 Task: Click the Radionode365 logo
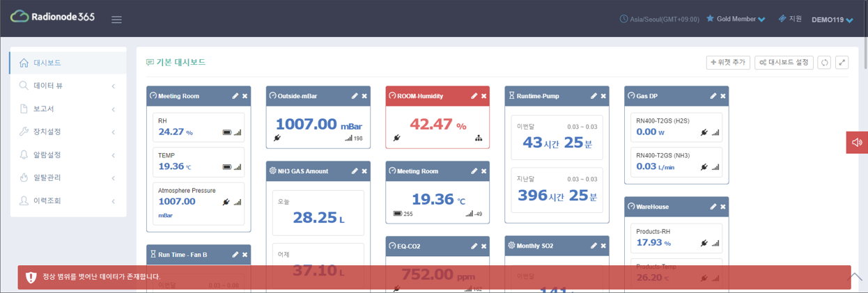pos(52,17)
